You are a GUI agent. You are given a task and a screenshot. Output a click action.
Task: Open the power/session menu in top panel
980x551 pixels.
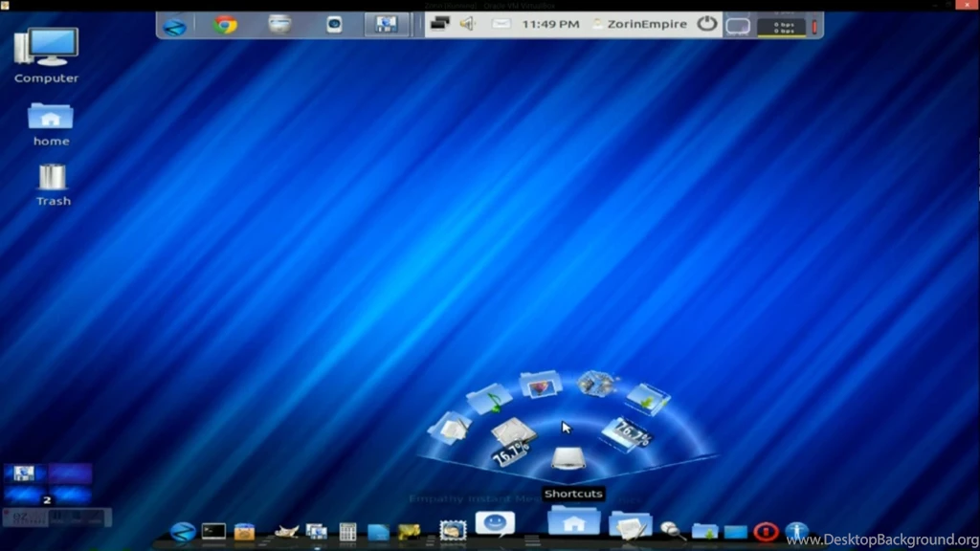point(706,24)
